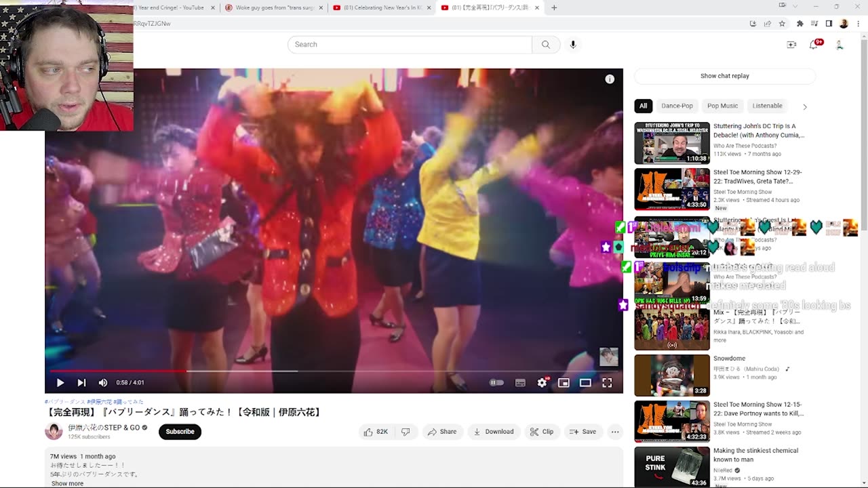This screenshot has width=868, height=488.
Task: Play the paused YouTube video
Action: pos(60,383)
